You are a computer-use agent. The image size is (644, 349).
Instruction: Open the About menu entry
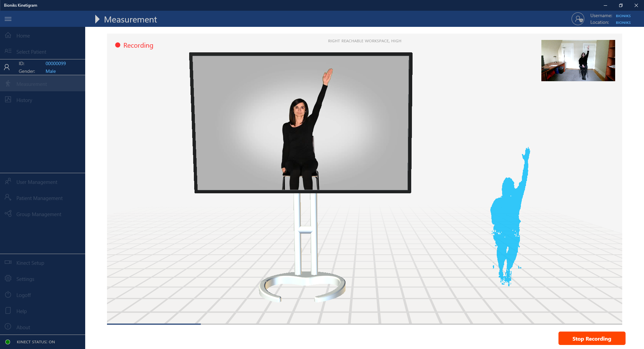pos(23,327)
